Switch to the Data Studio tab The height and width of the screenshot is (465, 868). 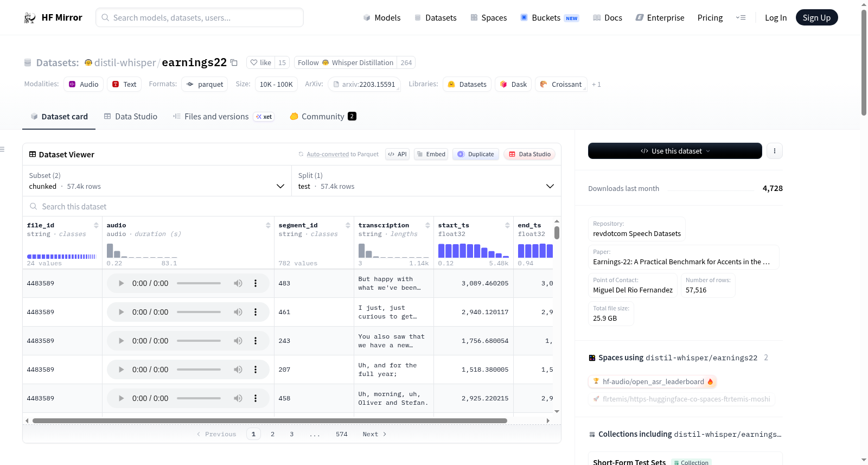(x=131, y=117)
